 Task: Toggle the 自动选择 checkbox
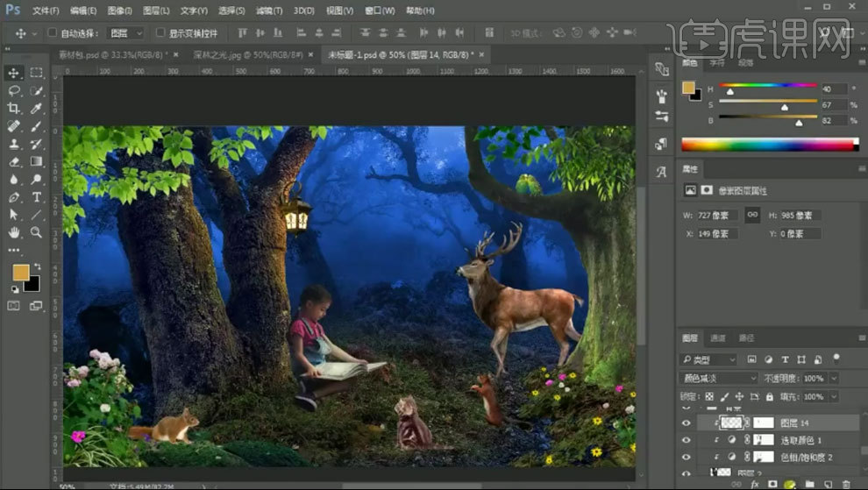[52, 32]
